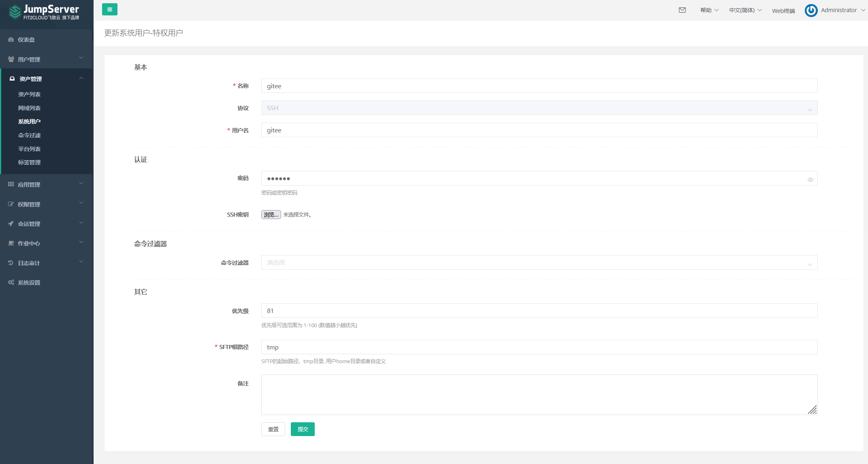Click the inbox icon beside 资产管理

[12, 79]
